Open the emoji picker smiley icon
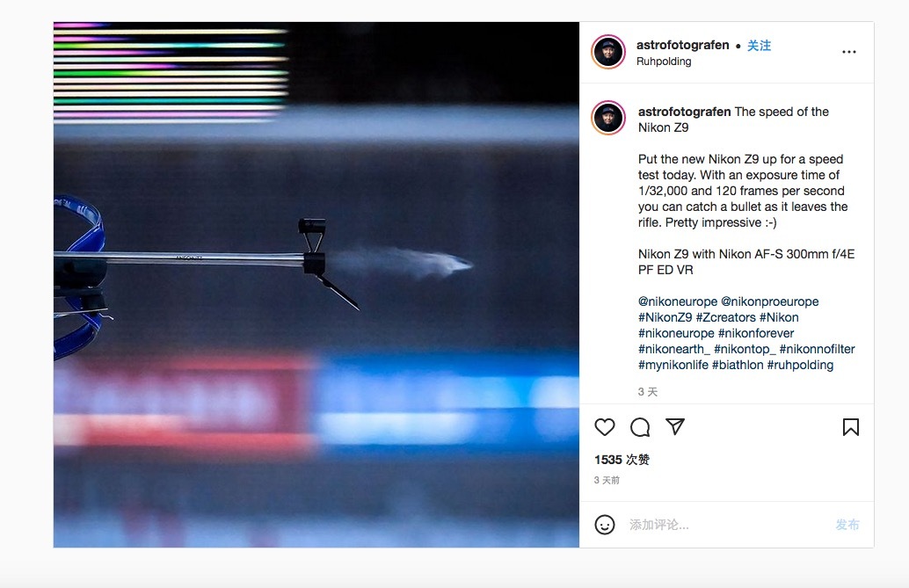909x588 pixels. [605, 525]
